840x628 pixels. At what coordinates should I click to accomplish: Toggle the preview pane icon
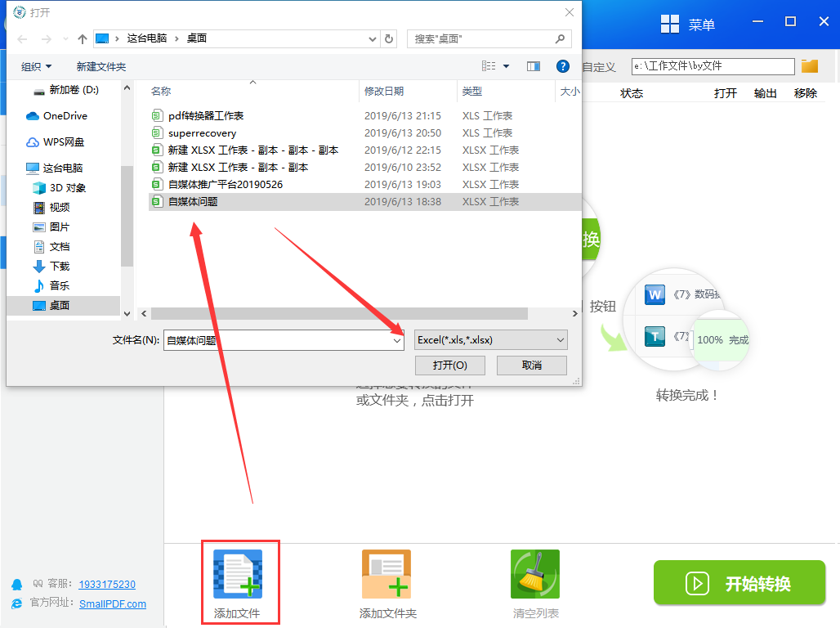tap(534, 66)
